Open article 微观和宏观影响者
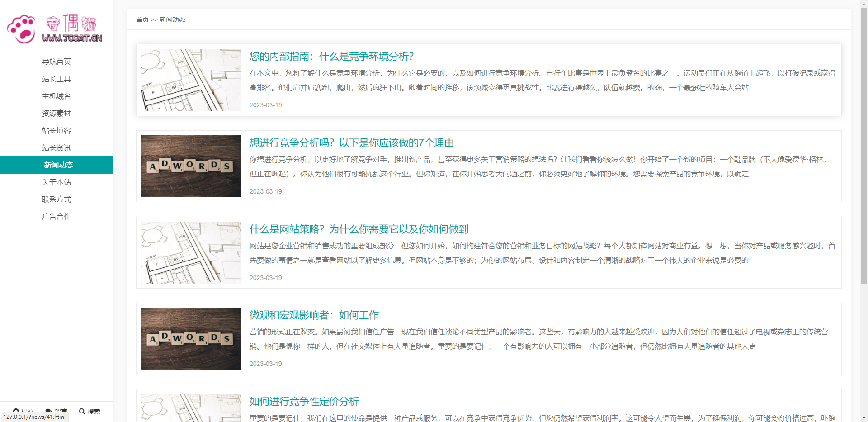Viewport: 868px width, 422px height. (x=314, y=315)
